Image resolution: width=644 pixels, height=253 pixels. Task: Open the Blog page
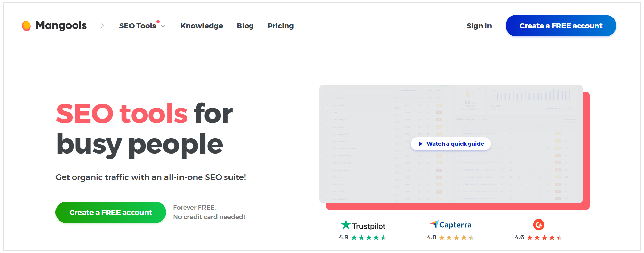(245, 26)
